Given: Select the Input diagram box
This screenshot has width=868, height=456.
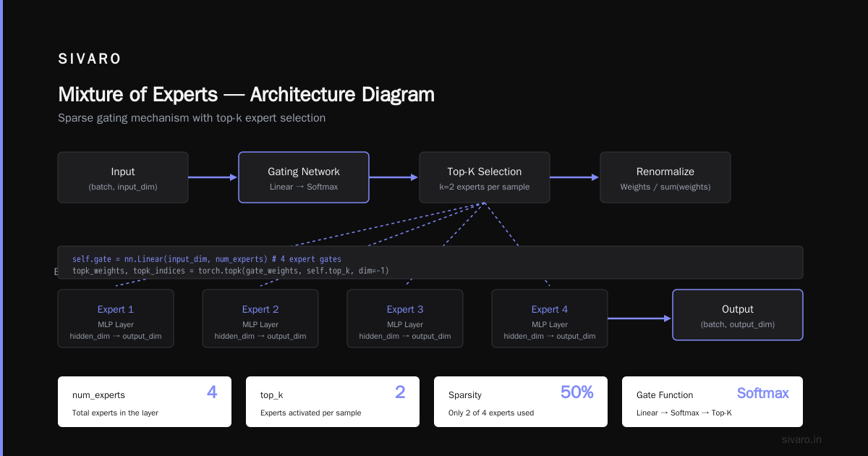Looking at the screenshot, I should [x=123, y=177].
